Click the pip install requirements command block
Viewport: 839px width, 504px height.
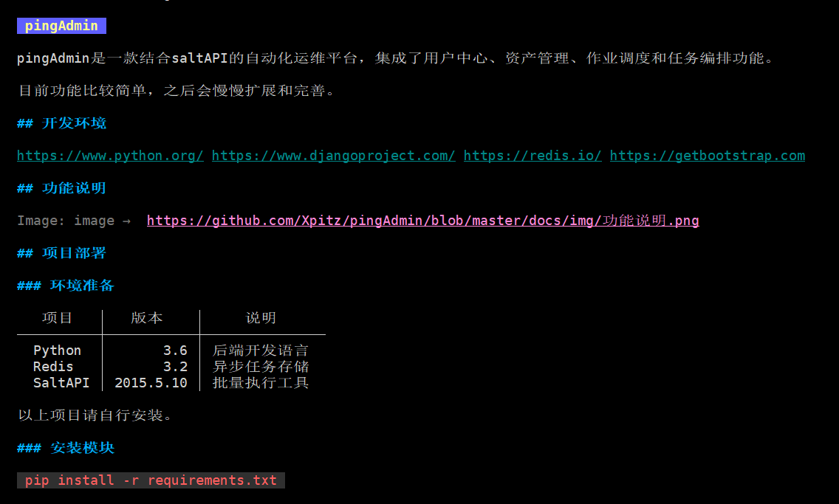click(151, 480)
